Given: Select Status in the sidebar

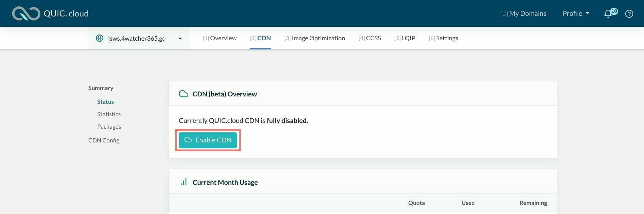Looking at the screenshot, I should [105, 101].
